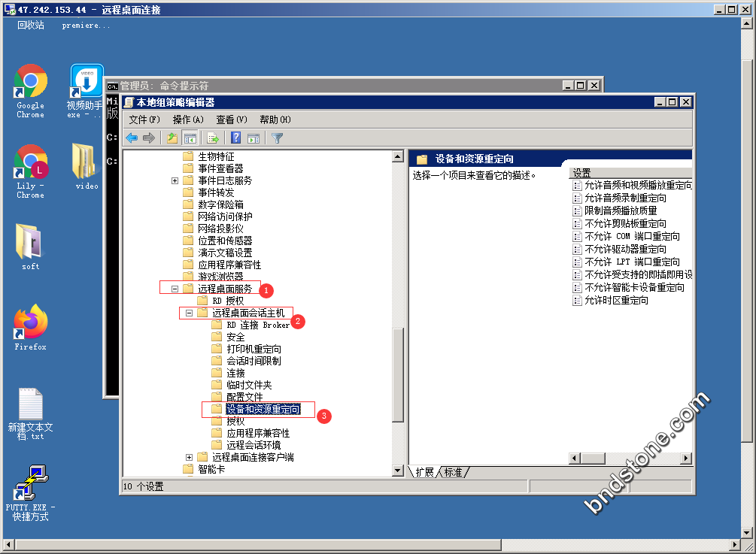Click the Up one level folder icon
756x554 pixels.
[172, 138]
